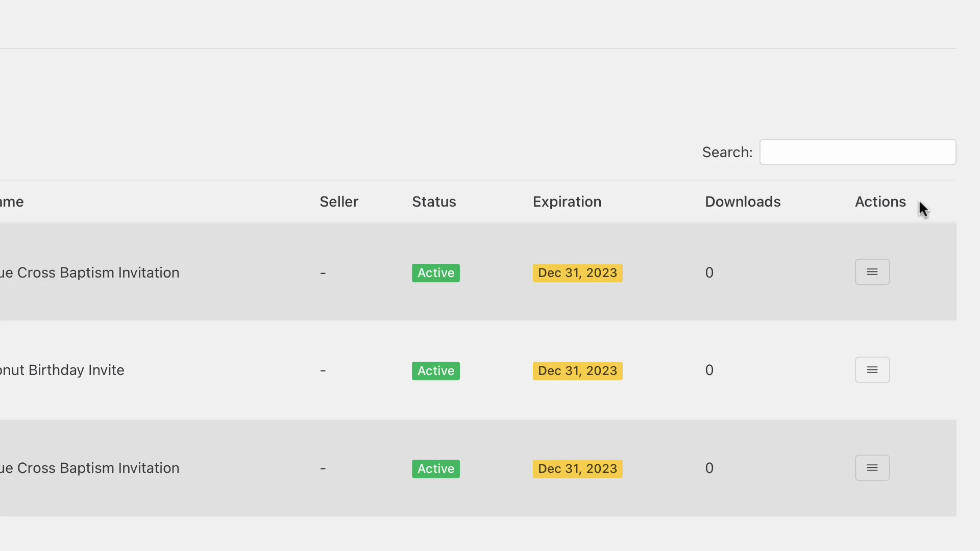Click Dec 31, 2023 badge in Donut row
This screenshot has width=980, height=551.
pos(577,371)
